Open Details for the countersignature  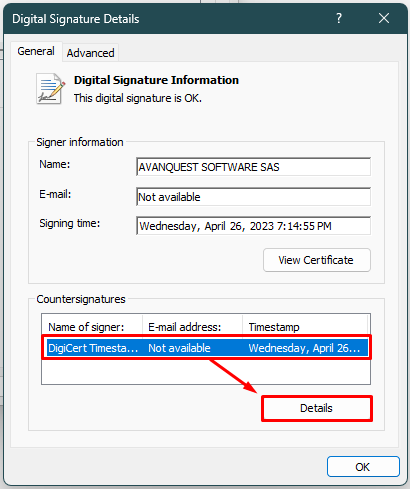click(316, 408)
